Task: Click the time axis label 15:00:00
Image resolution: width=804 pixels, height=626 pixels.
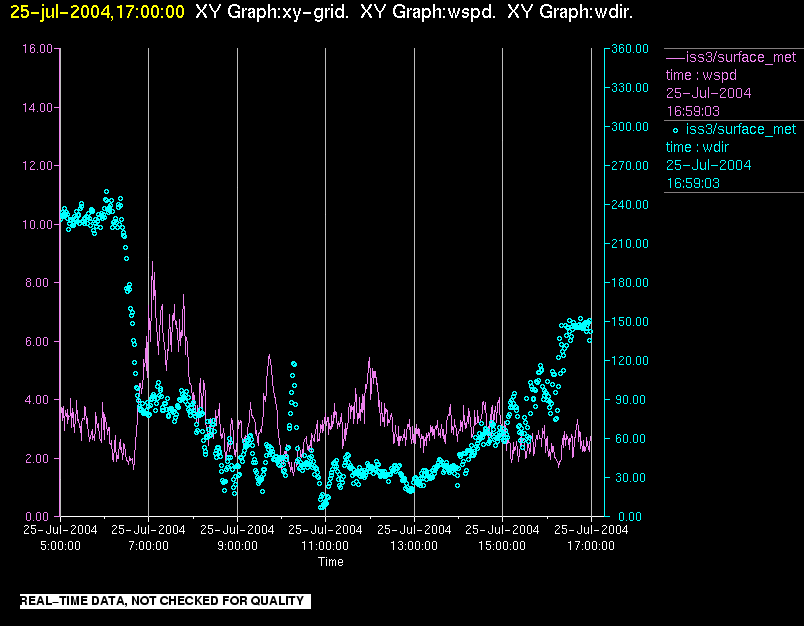Action: (x=502, y=546)
